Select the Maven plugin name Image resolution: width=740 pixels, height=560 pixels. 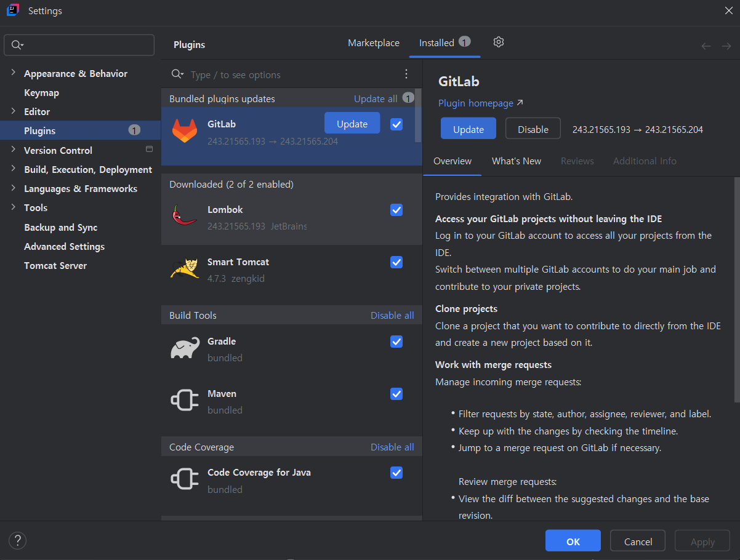(x=222, y=393)
